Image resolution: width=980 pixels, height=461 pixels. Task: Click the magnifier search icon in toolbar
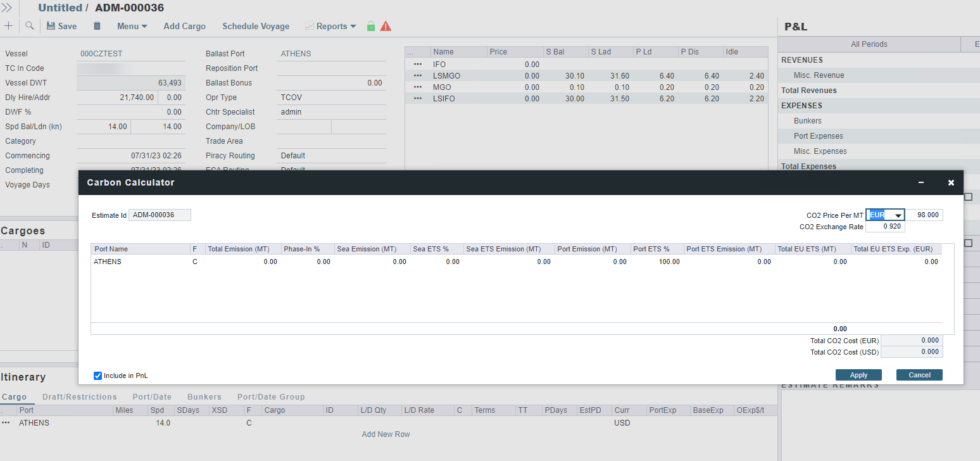coord(29,26)
